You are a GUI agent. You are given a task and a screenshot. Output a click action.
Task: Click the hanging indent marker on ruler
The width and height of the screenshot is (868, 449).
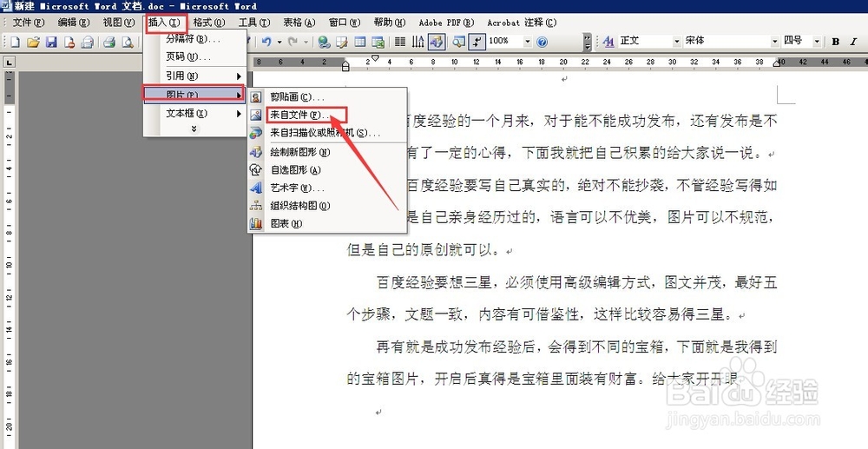346,65
